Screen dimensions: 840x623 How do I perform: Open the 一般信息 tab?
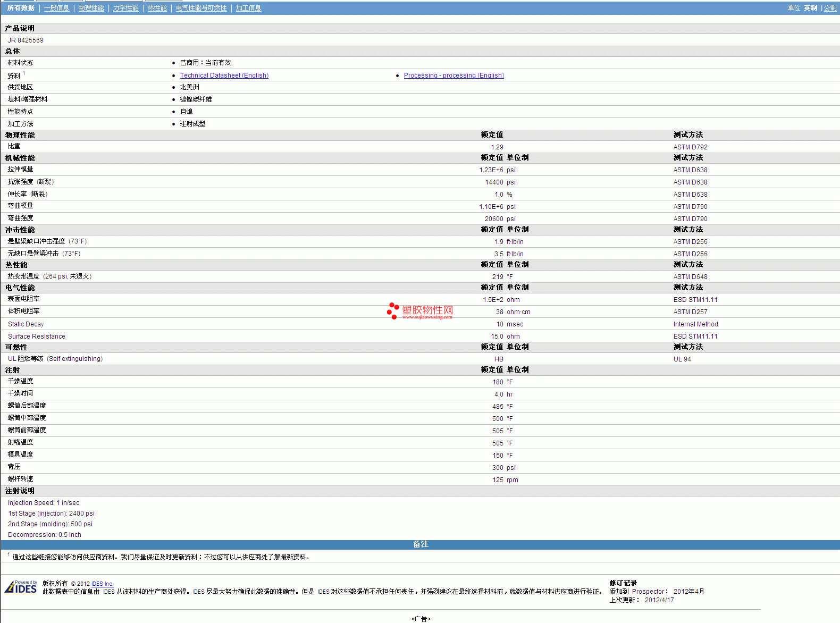tap(56, 8)
